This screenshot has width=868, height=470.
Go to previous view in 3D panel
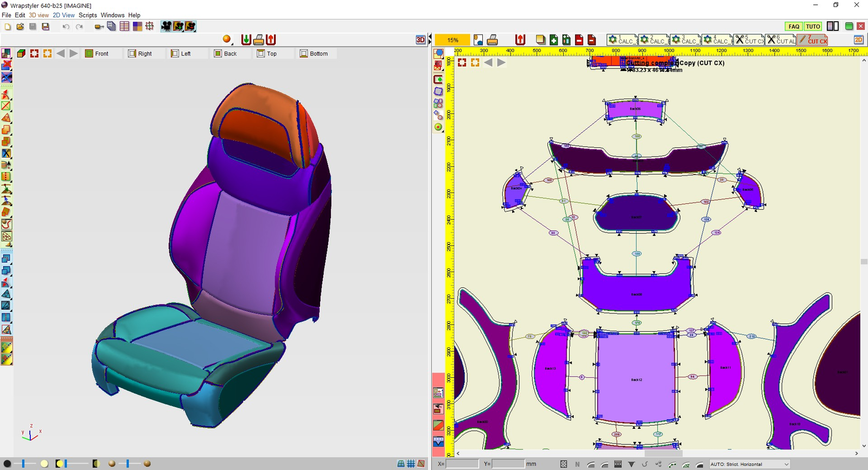(x=60, y=53)
